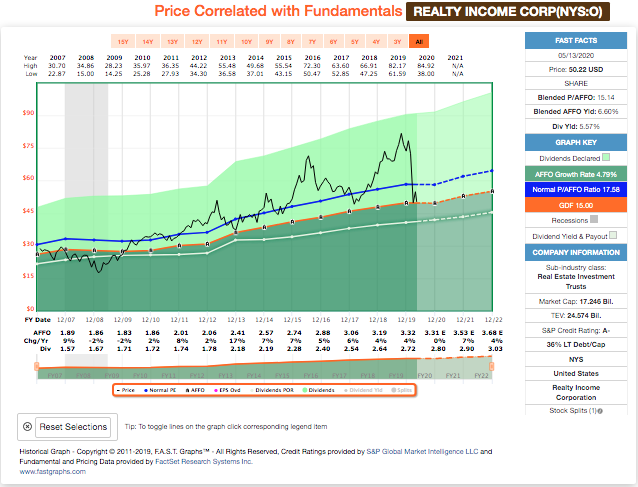The image size is (638, 487).
Task: Click the COMPANY INFORMATION header
Action: coord(576,252)
